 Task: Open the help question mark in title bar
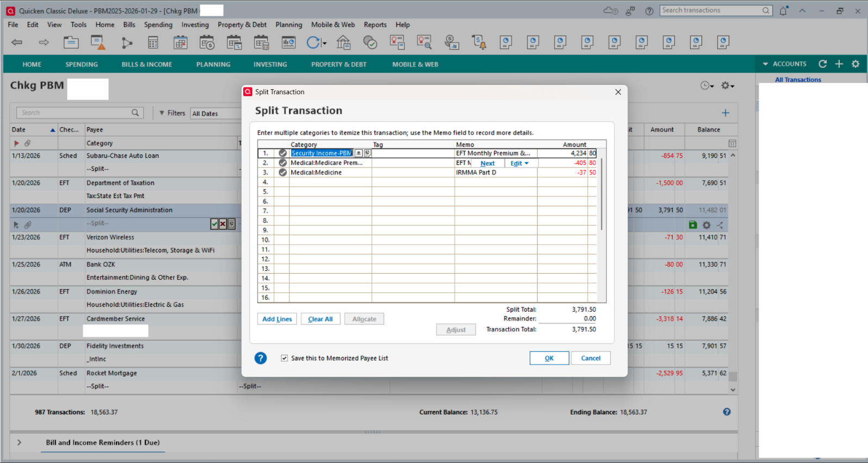649,11
